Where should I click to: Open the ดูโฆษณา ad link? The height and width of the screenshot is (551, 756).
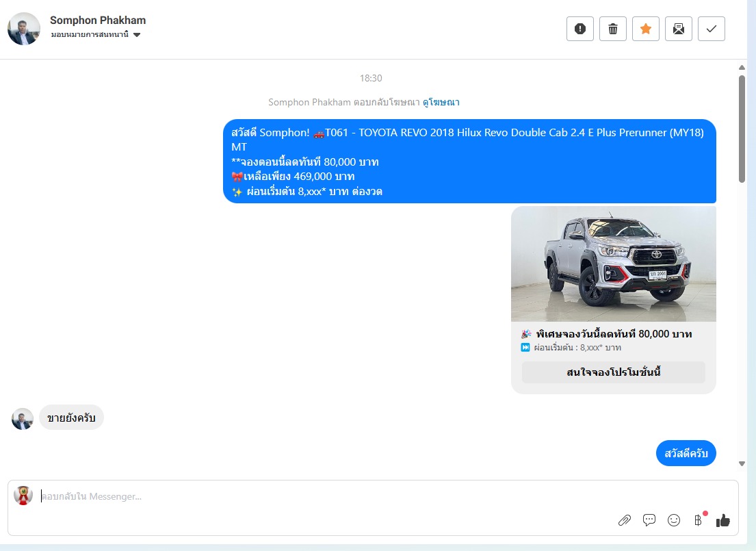441,102
